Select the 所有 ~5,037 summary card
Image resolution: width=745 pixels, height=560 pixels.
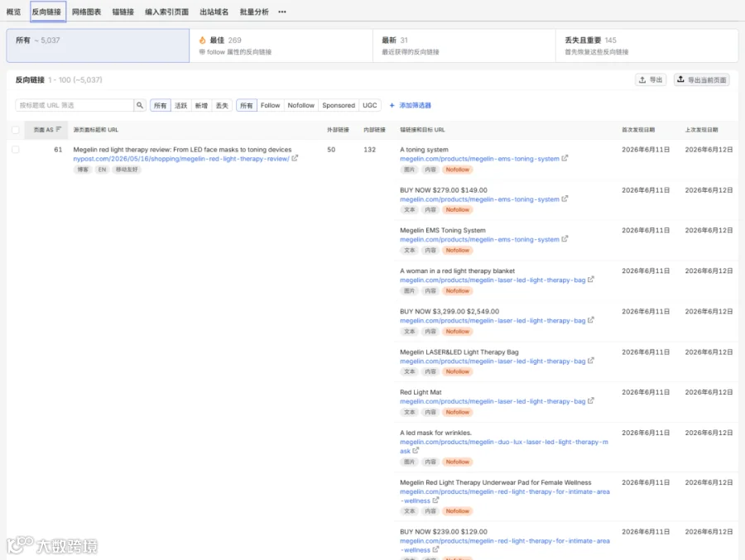click(x=98, y=45)
